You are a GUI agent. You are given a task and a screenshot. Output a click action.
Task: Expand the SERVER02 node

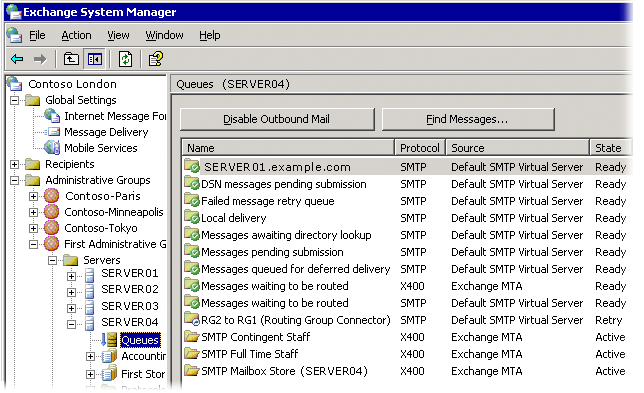coord(71,292)
